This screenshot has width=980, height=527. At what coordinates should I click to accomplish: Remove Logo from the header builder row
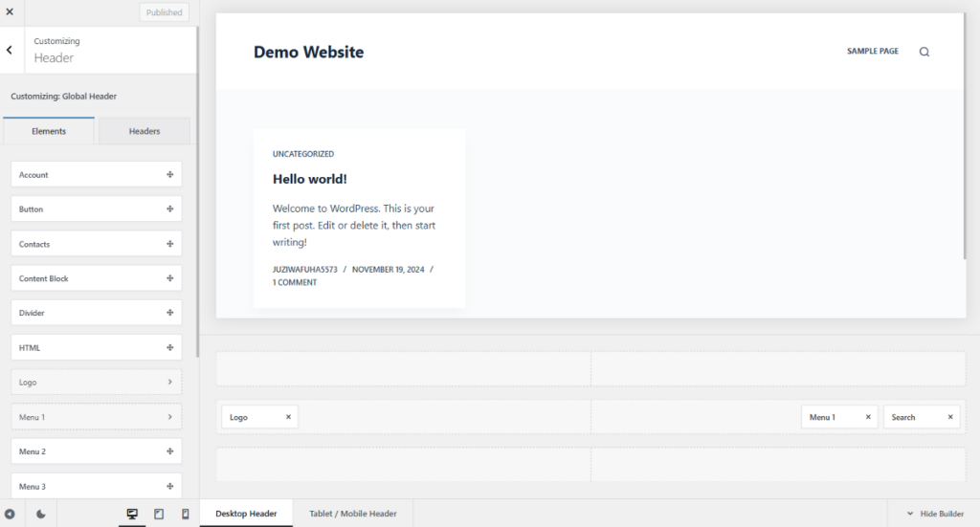point(288,417)
